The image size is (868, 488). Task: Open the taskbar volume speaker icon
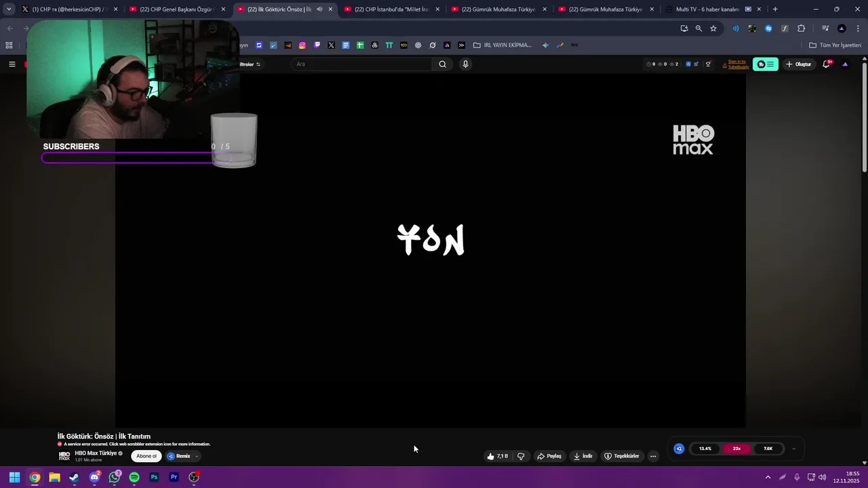coord(823,477)
